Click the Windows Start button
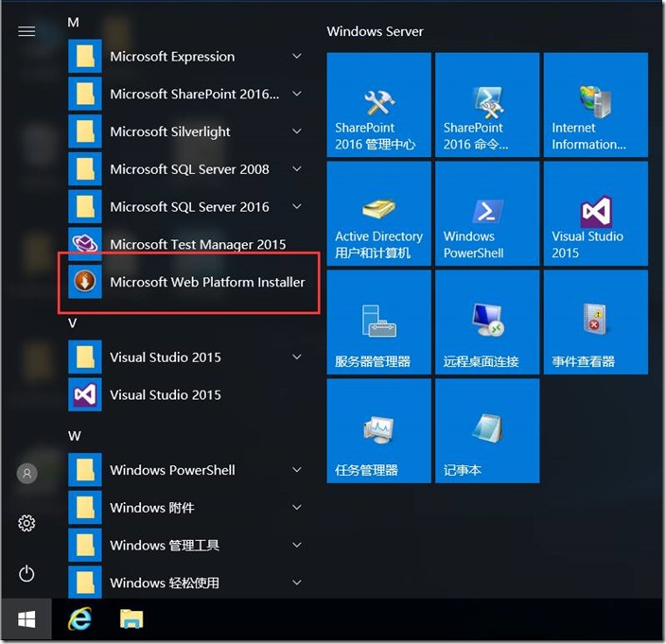 tap(26, 619)
